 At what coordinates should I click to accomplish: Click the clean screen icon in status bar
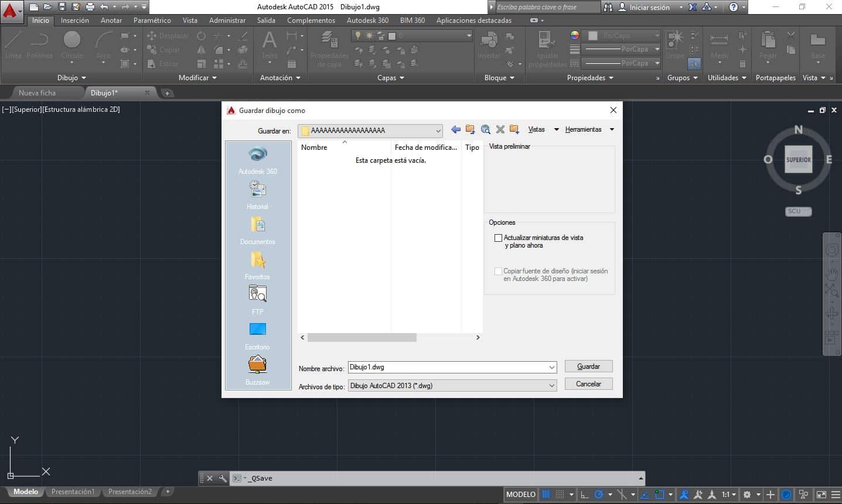click(821, 495)
